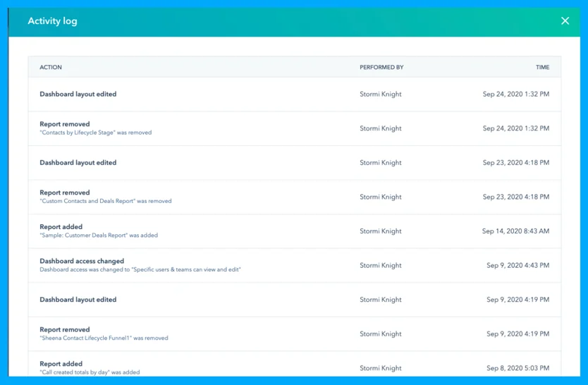588x385 pixels.
Task: Click Sep 23, 2020 4:18 PM in Custom Contacts row
Action: (516, 197)
